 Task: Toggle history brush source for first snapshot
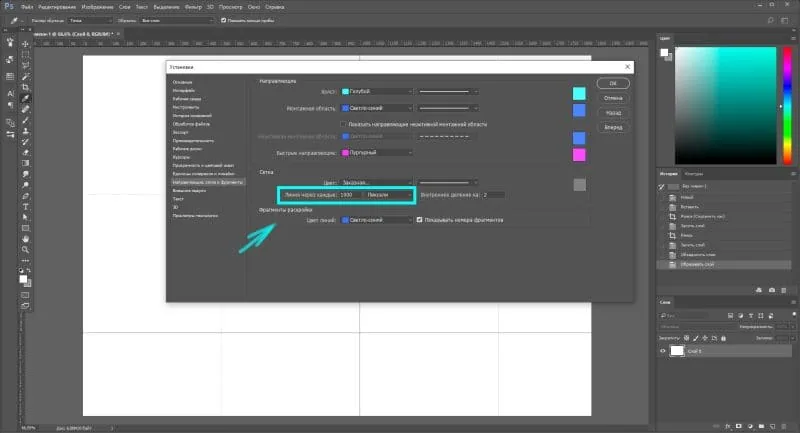[x=662, y=187]
